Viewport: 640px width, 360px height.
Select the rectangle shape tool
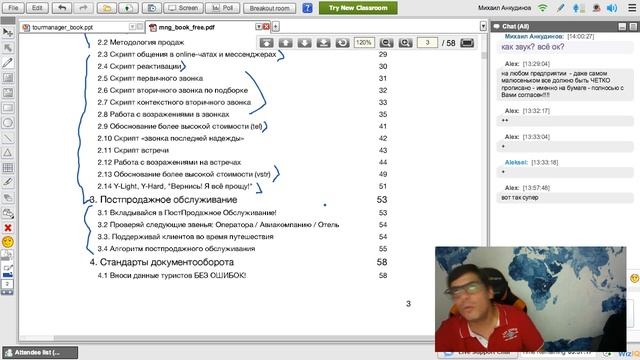[x=8, y=108]
